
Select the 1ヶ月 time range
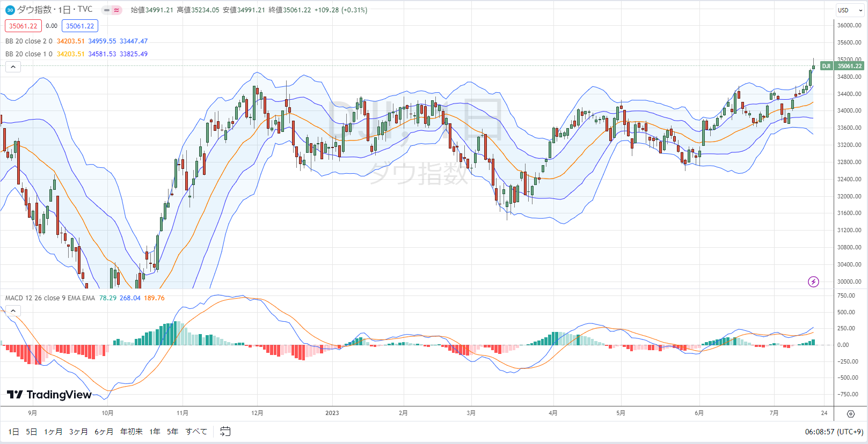[x=53, y=432]
